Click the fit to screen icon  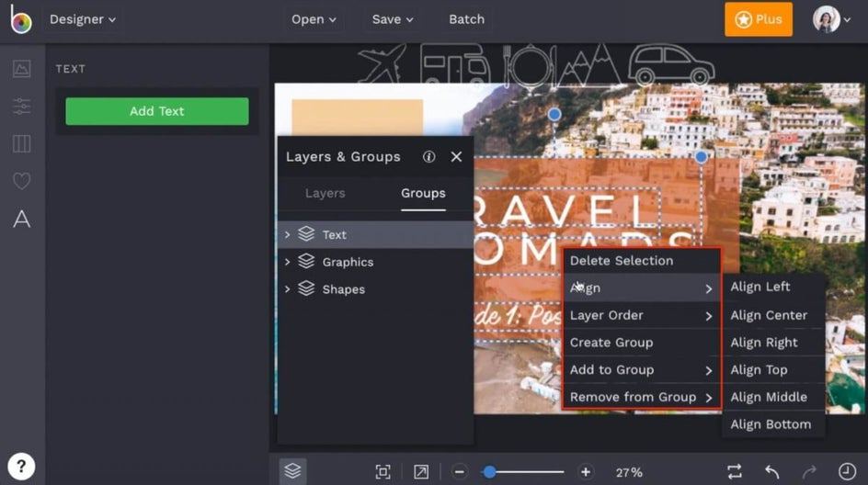383,472
